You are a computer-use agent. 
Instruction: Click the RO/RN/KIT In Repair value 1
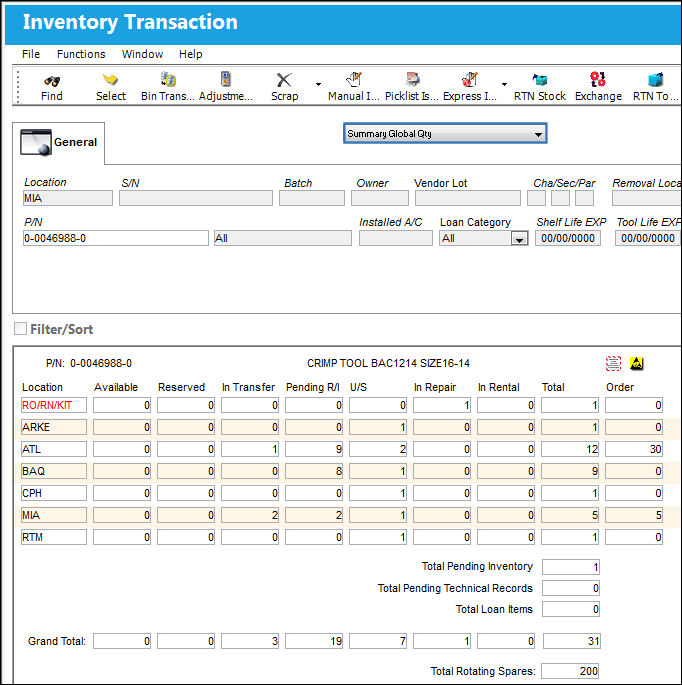point(442,405)
